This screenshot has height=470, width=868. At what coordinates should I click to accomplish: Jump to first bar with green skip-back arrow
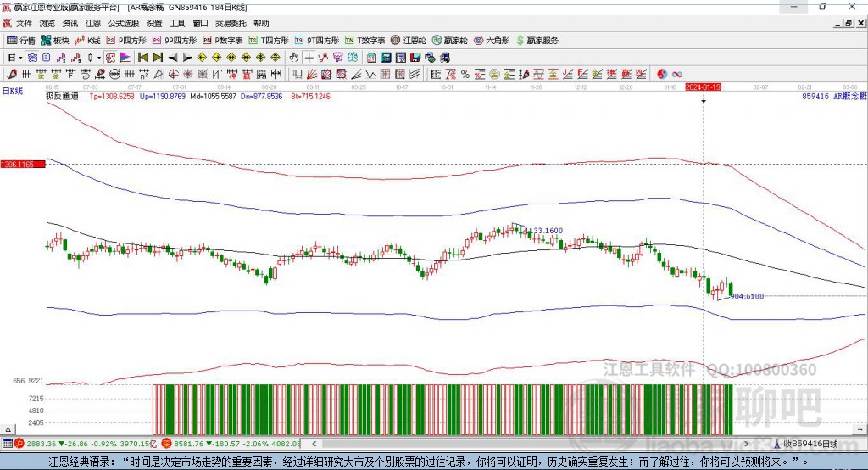(x=143, y=58)
